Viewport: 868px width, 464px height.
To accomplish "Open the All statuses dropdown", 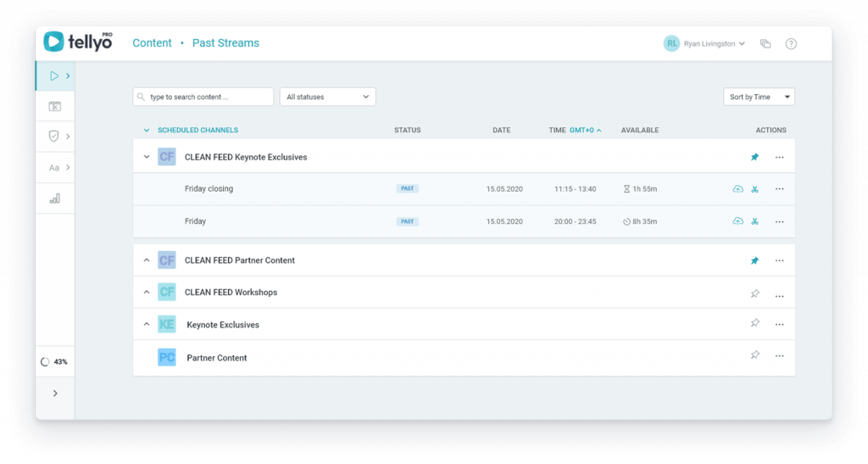I will (x=328, y=97).
